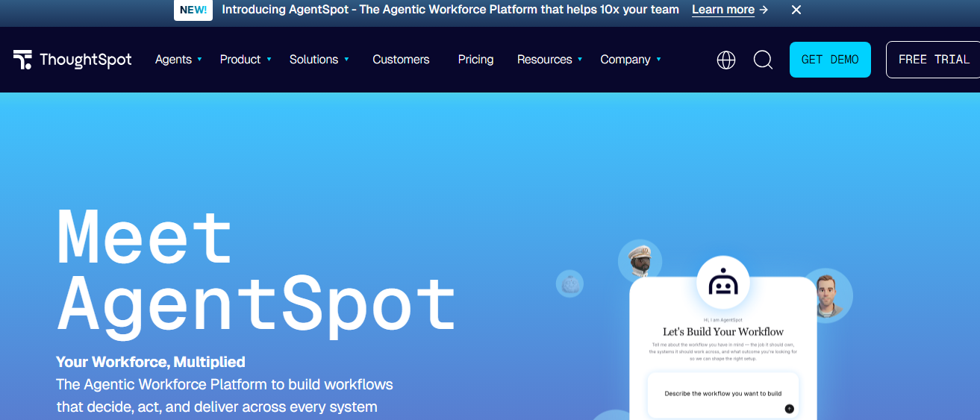The height and width of the screenshot is (420, 980).
Task: Expand the Resources menu
Action: [x=550, y=60]
